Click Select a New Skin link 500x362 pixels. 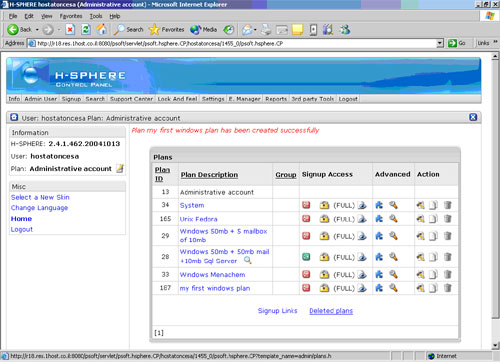[40, 197]
